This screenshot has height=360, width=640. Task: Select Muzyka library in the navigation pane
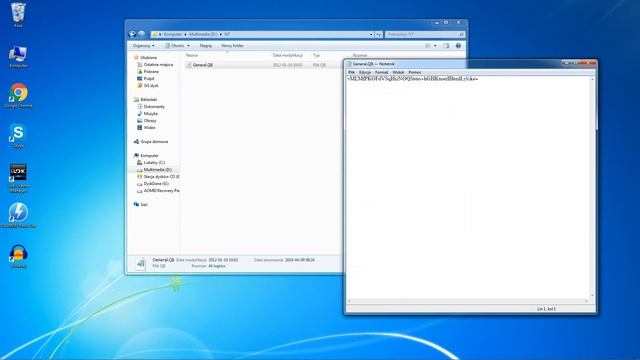point(151,113)
